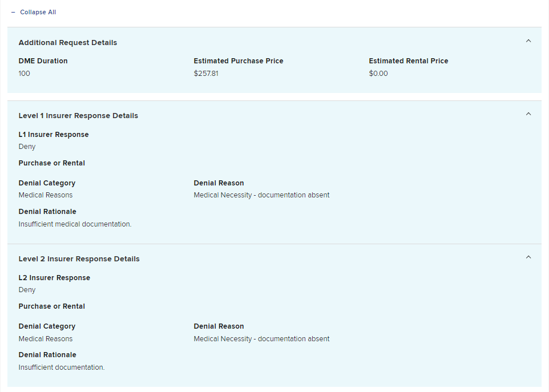549x392 pixels.
Task: Click the $257.81 estimated purchase price
Action: pos(206,74)
